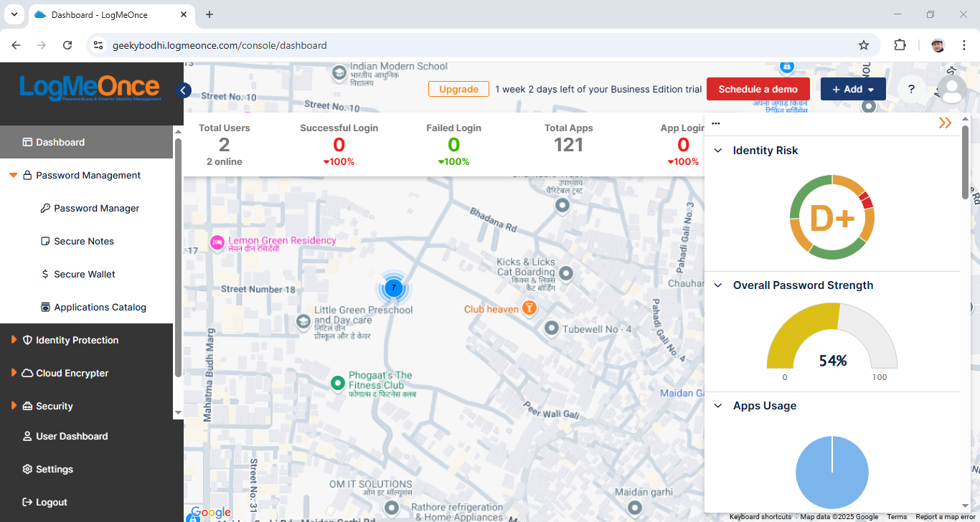
Task: Open the Chrome profile picture
Action: coord(938,45)
